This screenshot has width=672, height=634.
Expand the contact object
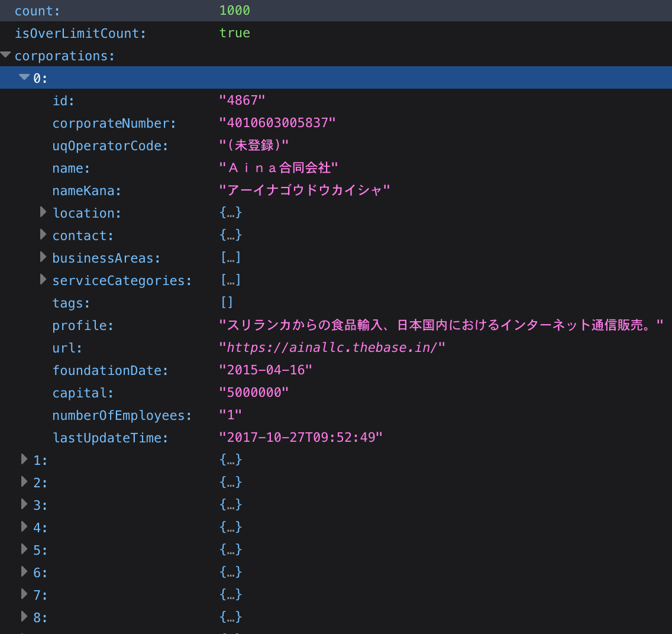(x=43, y=235)
